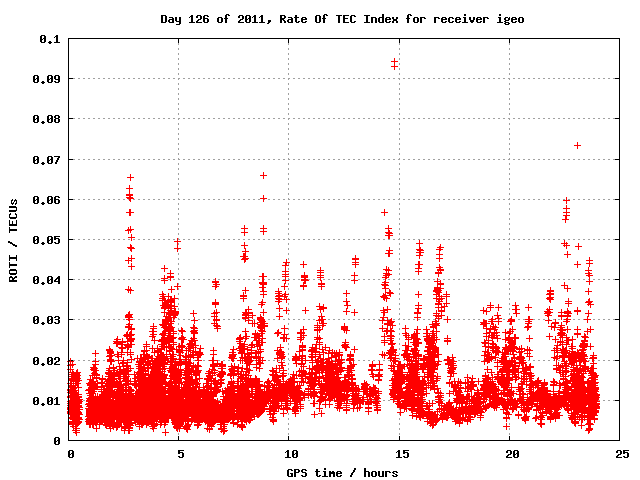Select the 25 tick label on x-axis
The image size is (640, 480).
[620, 454]
